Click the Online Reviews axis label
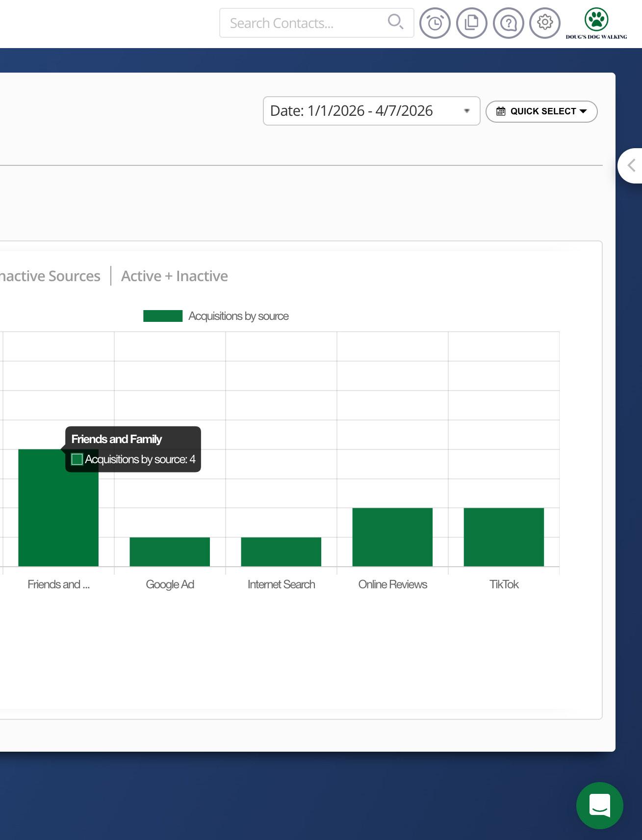Screen dimensions: 642x840 point(392,584)
